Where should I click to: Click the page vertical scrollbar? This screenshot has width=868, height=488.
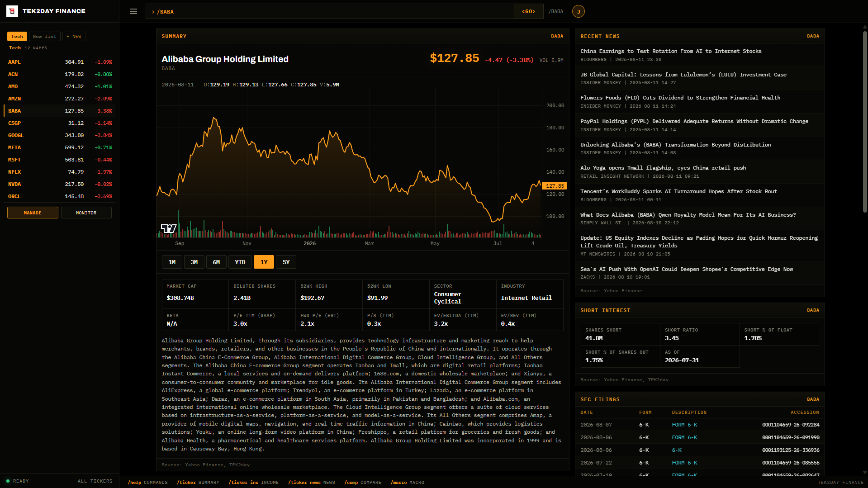865,121
